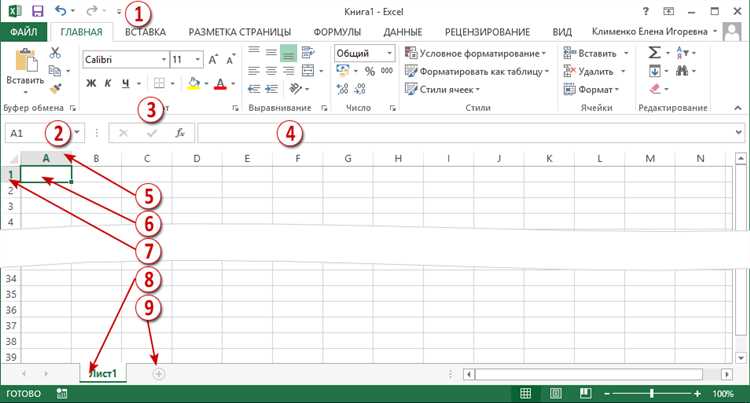Click the yellow fill color swatch
The image size is (750, 403).
pyautogui.click(x=193, y=84)
